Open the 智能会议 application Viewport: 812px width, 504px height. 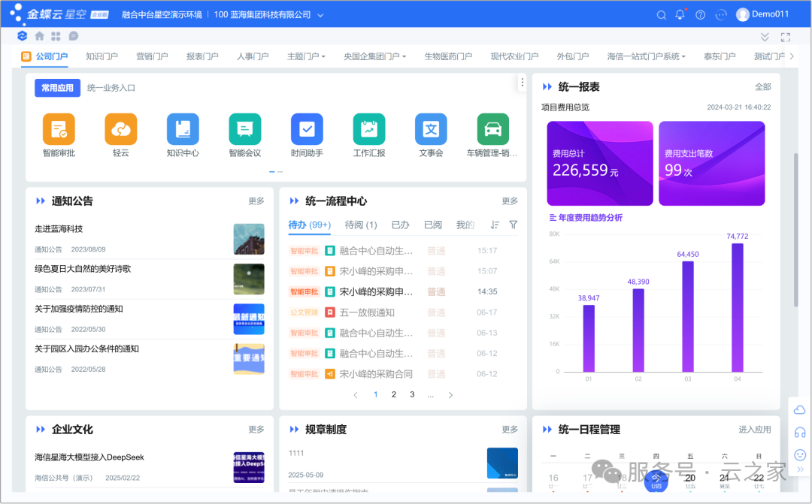[x=244, y=128]
